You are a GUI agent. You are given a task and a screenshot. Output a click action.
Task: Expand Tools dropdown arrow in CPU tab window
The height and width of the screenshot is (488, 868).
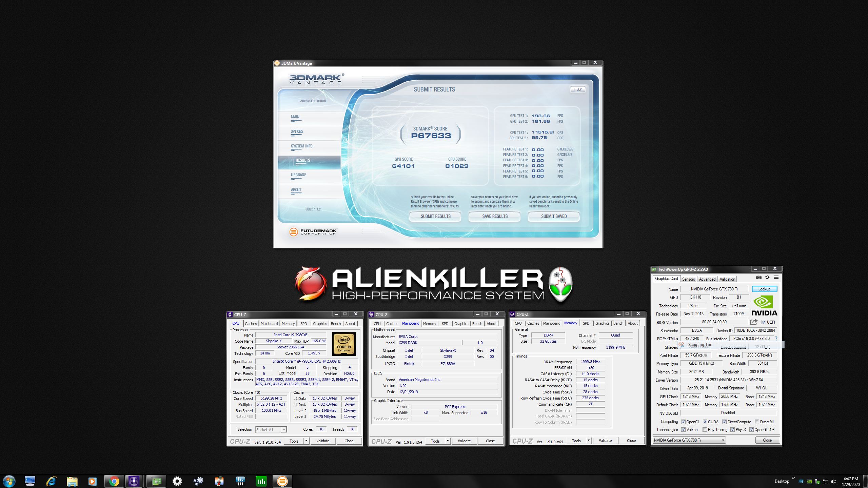[x=306, y=441]
